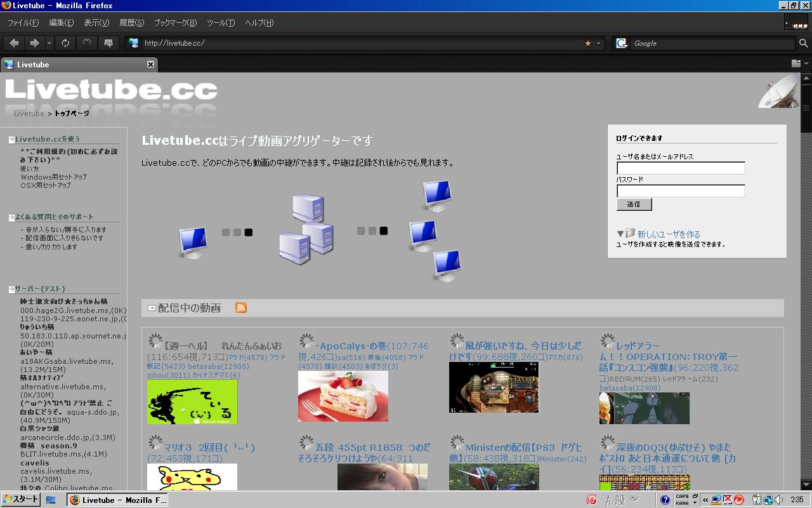
Task: Click the Livetube.cc logo banner
Action: pos(112,91)
